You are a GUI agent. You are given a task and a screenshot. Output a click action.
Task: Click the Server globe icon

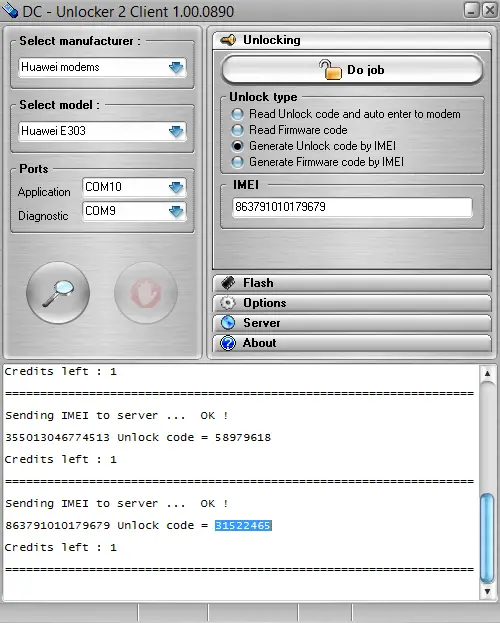(x=228, y=323)
